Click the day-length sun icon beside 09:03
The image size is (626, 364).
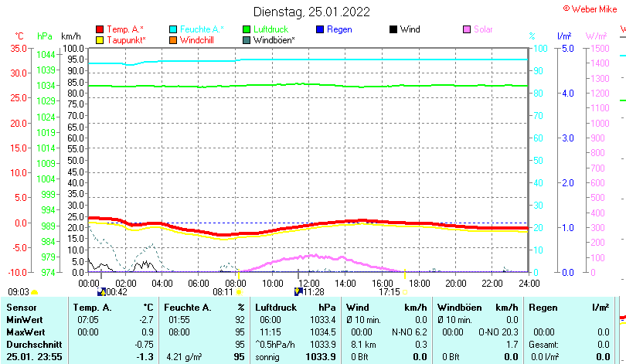(x=34, y=292)
